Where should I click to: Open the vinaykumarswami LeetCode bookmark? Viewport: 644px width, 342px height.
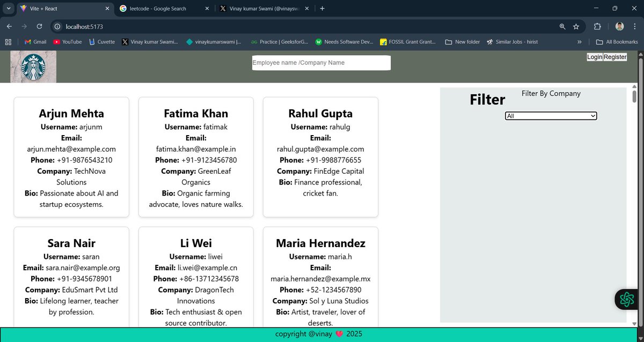(214, 42)
